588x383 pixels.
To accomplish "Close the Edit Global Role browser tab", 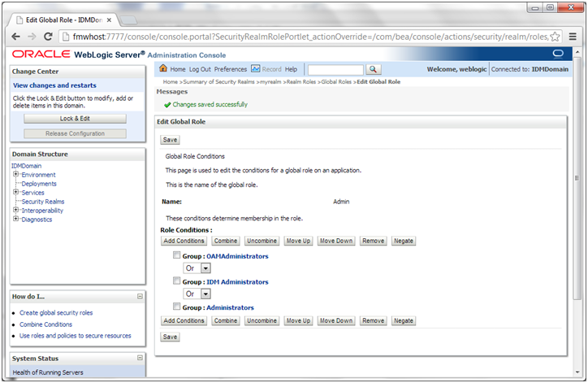I will point(109,20).
